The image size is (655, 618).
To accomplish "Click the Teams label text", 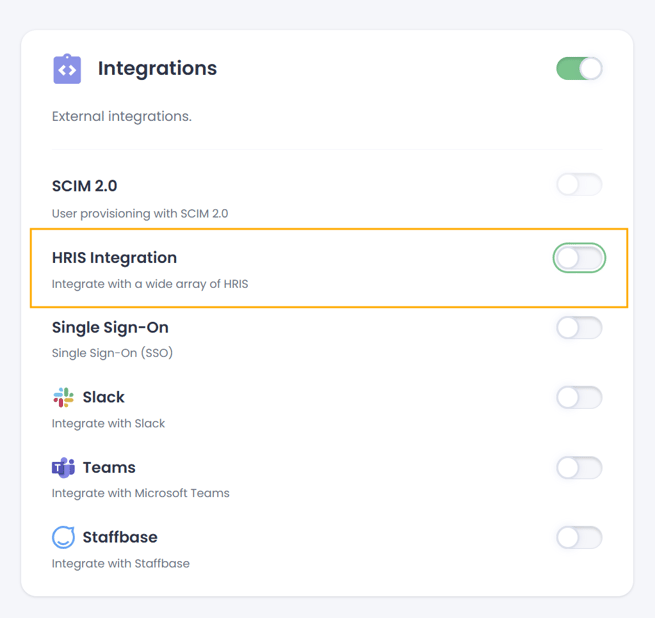I will pos(109,468).
